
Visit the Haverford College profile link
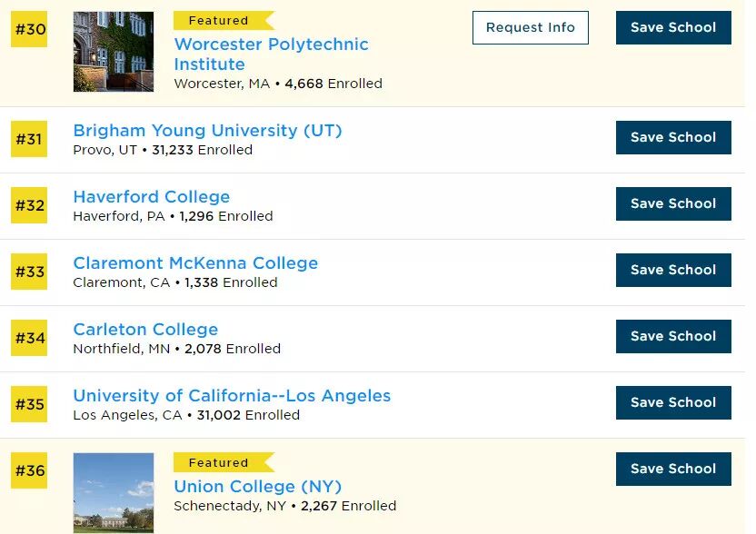tap(152, 197)
